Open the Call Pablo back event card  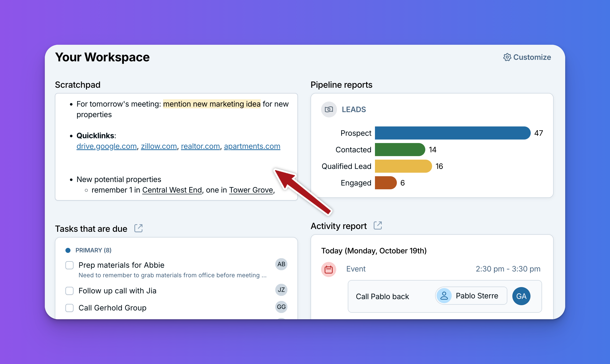[445, 296]
